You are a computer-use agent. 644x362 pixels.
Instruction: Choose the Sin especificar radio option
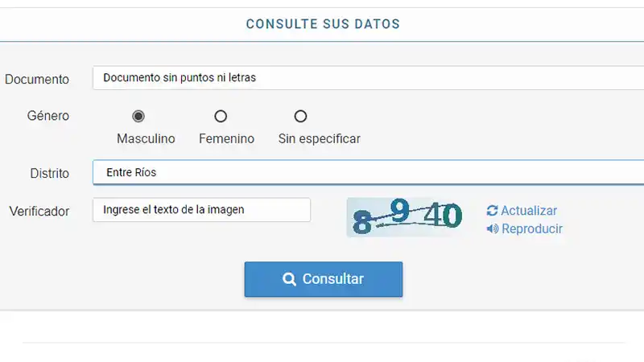(300, 117)
